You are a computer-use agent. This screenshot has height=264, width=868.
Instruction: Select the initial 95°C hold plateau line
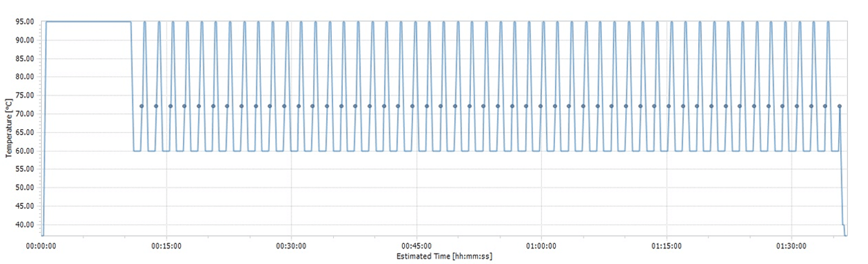coord(88,21)
